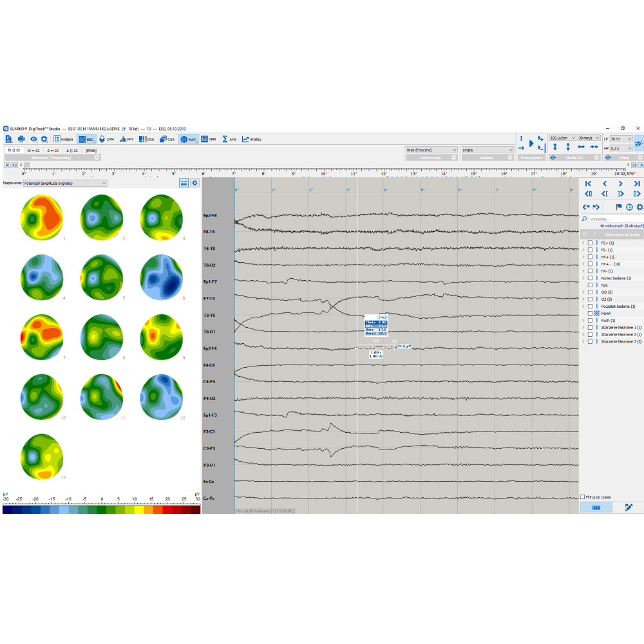Open the DSA spectral view

[x=146, y=139]
